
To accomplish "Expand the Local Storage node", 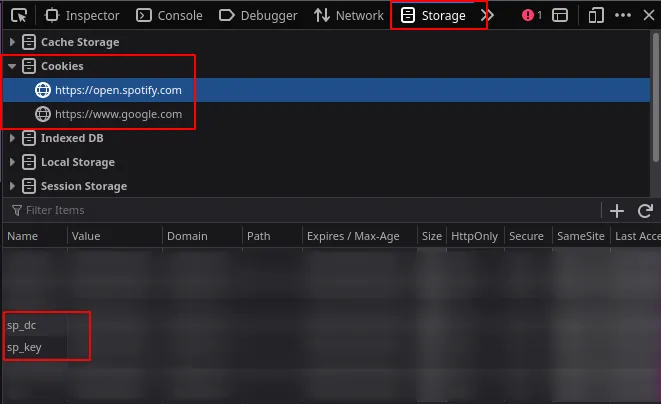I will tap(12, 162).
